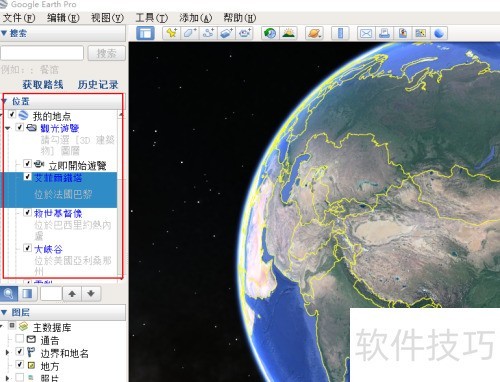The width and height of the screenshot is (500, 382).
Task: Collapse the 主数据库 tree node
Action: pos(2,325)
